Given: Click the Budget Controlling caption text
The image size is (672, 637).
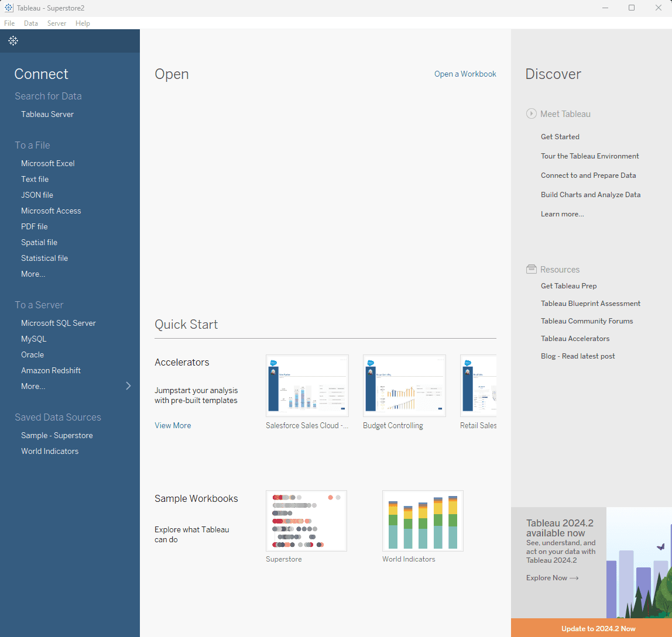Looking at the screenshot, I should pyautogui.click(x=393, y=425).
